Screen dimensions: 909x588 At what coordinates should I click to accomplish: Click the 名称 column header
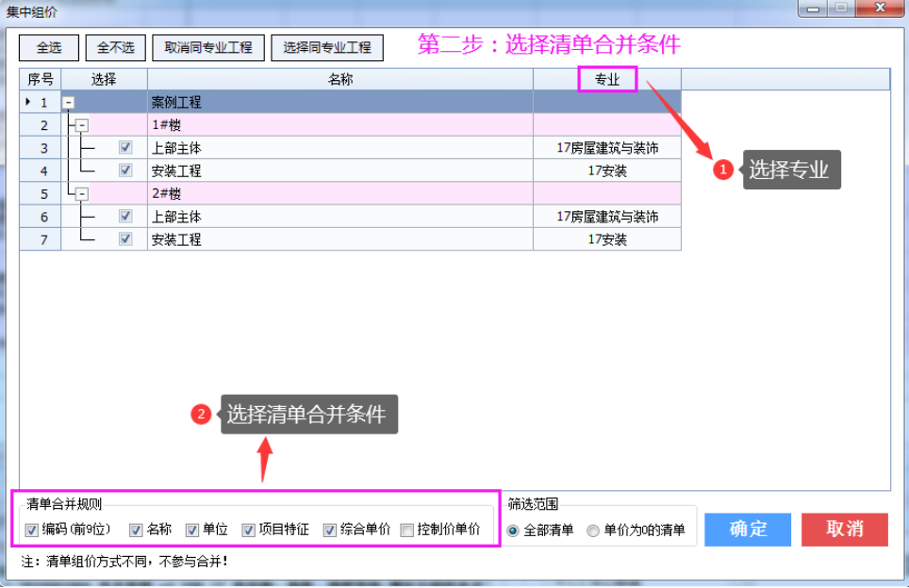339,80
